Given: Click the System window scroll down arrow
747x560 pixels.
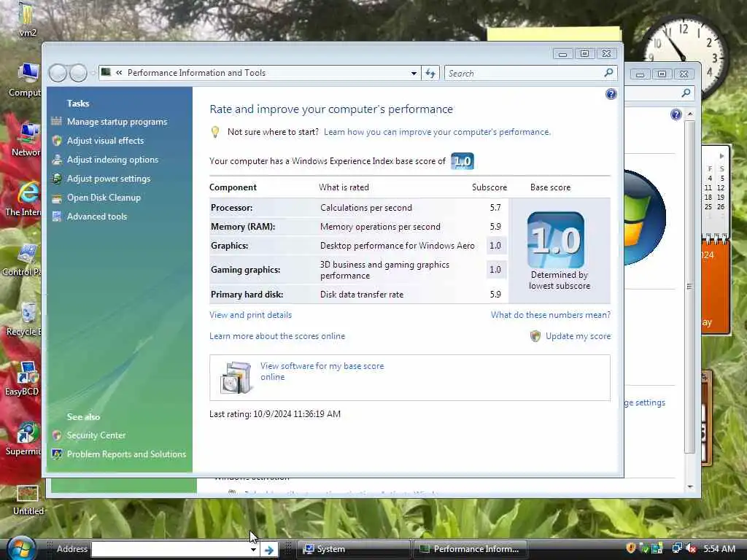Looking at the screenshot, I should coord(690,486).
